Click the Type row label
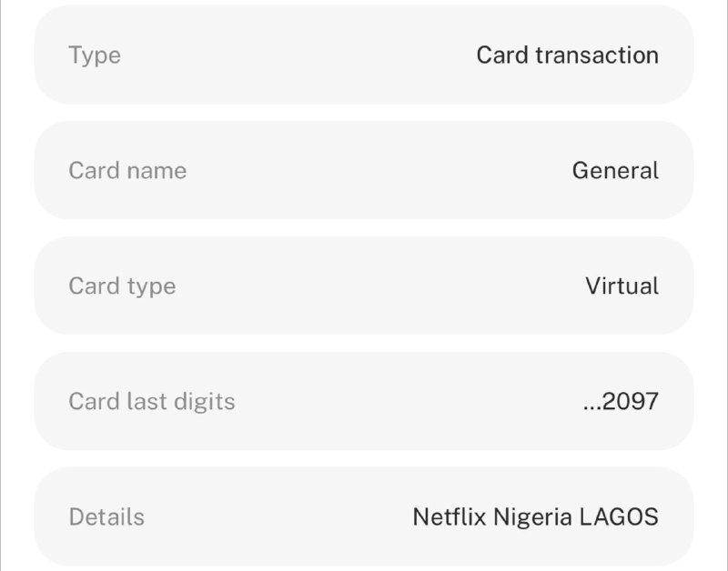Screen dimensions: 728x571 tap(95, 55)
